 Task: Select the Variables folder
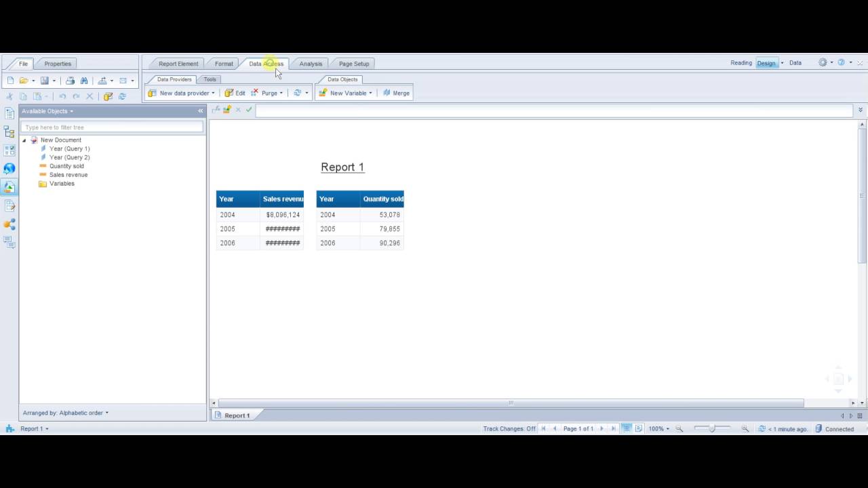tap(62, 184)
